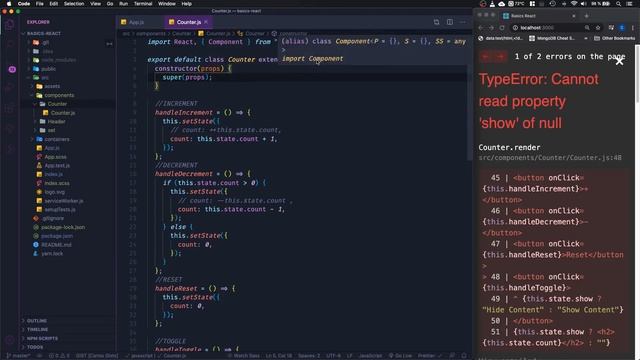The height and width of the screenshot is (360, 640).
Task: Expand the TODOS section
Action: 35,347
